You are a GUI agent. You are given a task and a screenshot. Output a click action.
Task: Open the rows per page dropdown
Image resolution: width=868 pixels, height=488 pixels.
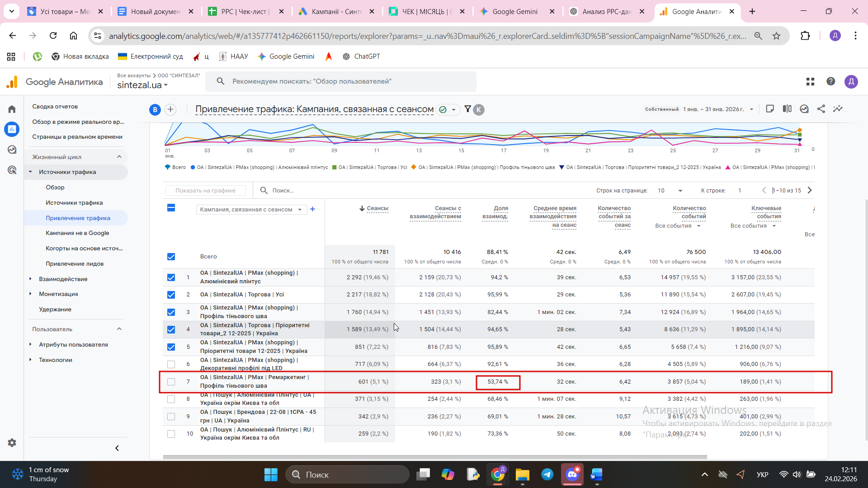click(x=670, y=191)
